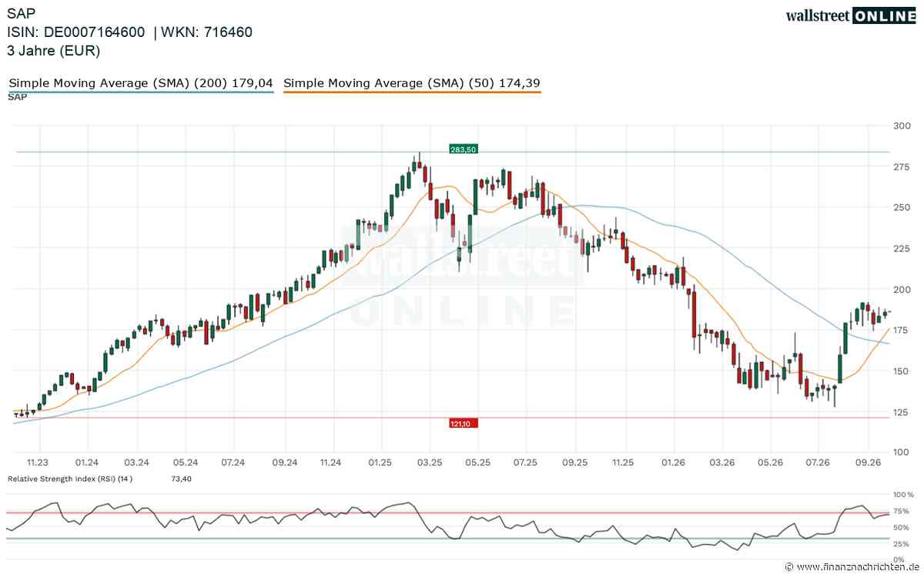Click the 100 price axis value
The image size is (924, 578).
tap(902, 452)
